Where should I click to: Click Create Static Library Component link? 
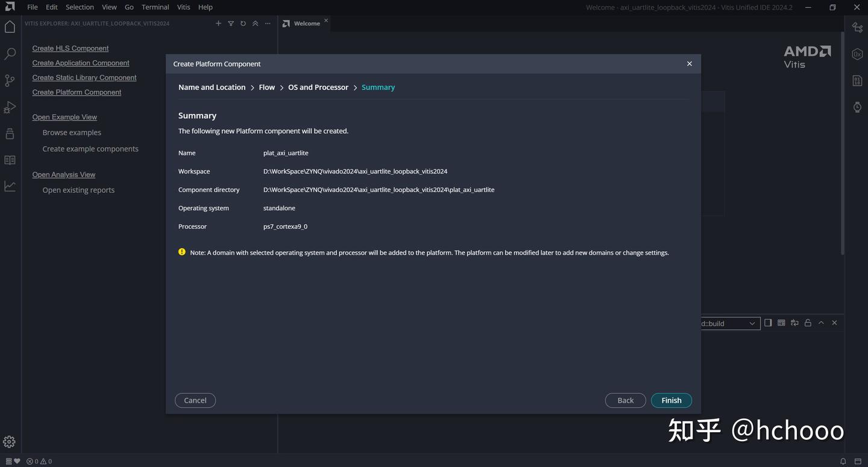(x=84, y=78)
